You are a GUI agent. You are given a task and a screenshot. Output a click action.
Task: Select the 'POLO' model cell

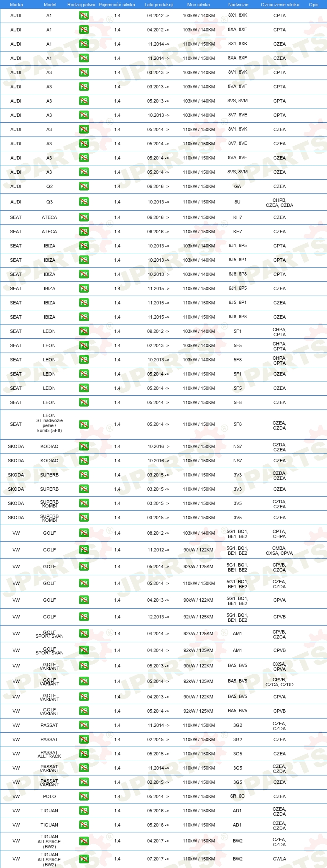(x=49, y=796)
